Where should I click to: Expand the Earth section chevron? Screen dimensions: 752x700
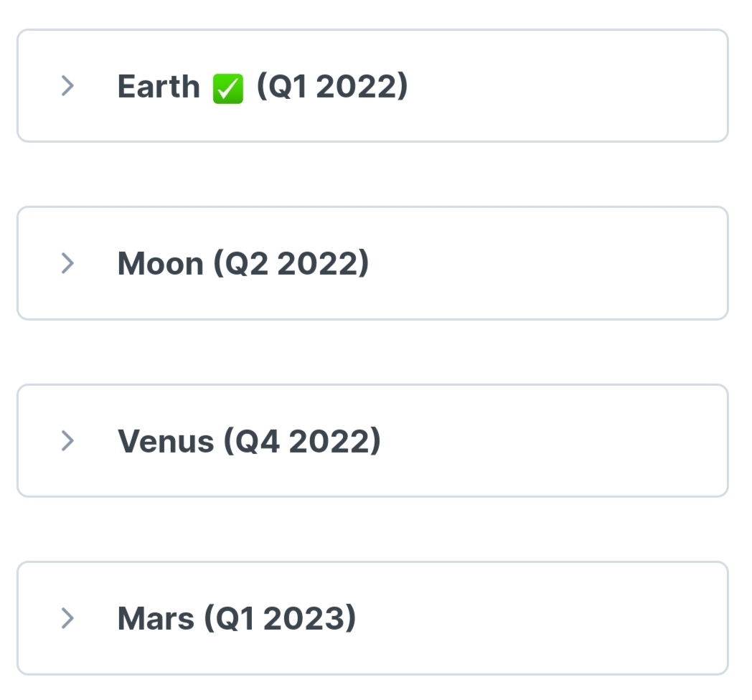tap(68, 86)
